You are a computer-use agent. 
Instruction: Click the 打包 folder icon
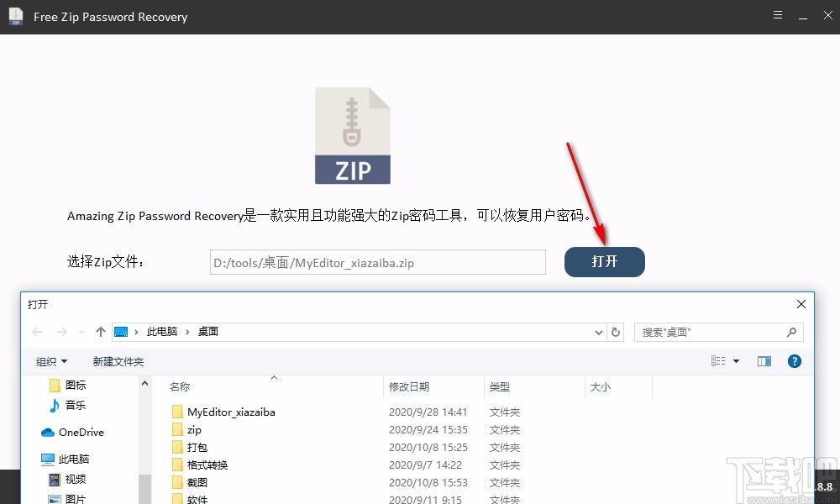177,447
